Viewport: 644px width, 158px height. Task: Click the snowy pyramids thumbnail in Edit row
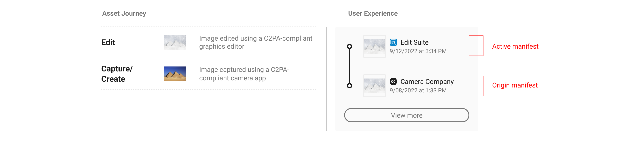(x=175, y=42)
